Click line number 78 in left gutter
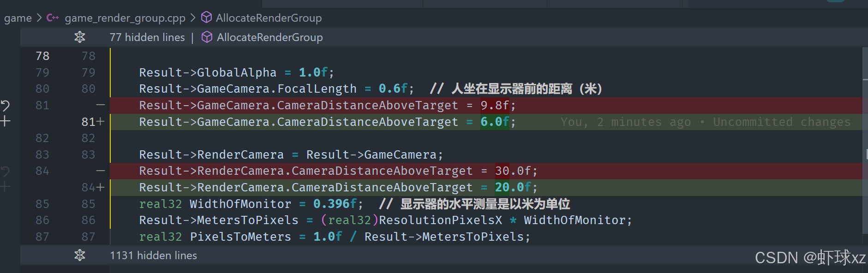Image resolution: width=868 pixels, height=273 pixels. 42,56
